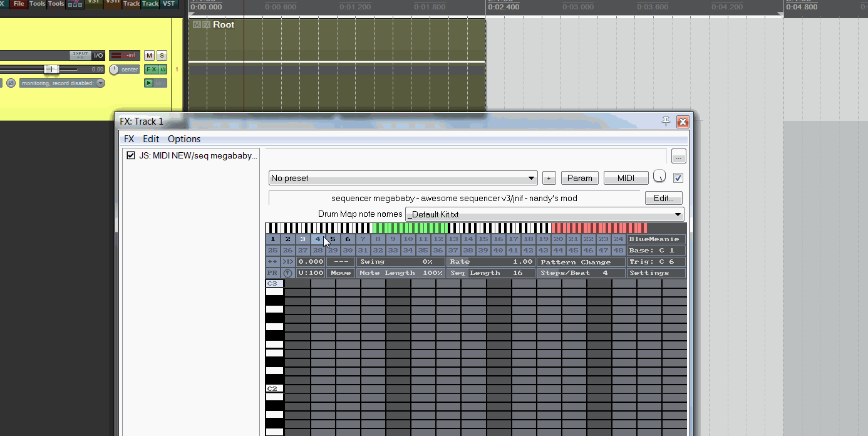Toggle plugin bypass checkbox next to MIDI
Image resolution: width=868 pixels, height=436 pixels.
(x=678, y=178)
